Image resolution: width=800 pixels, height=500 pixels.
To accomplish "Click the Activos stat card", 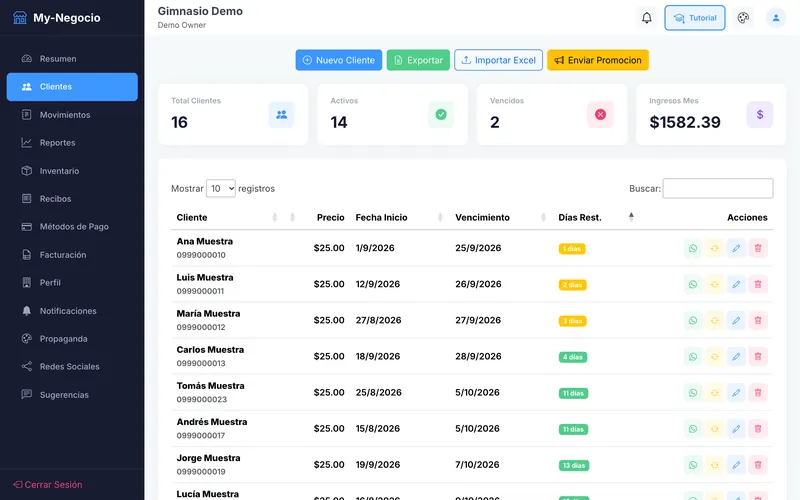I will [x=392, y=115].
